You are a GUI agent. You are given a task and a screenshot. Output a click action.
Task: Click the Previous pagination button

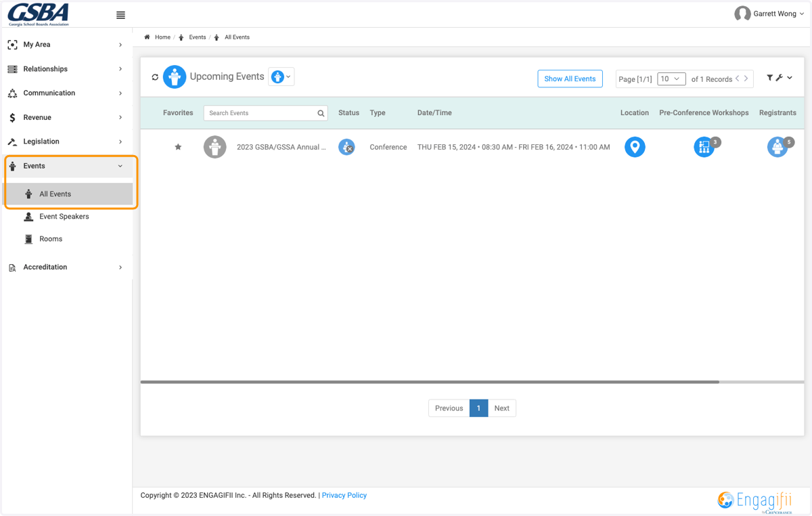point(449,408)
